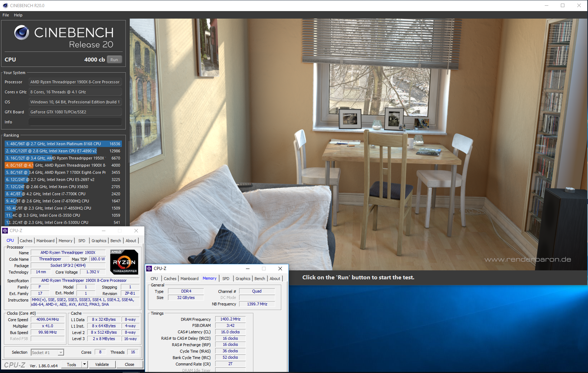Click the Close button in CPU-Z
This screenshot has width=588, height=373.
coord(129,364)
